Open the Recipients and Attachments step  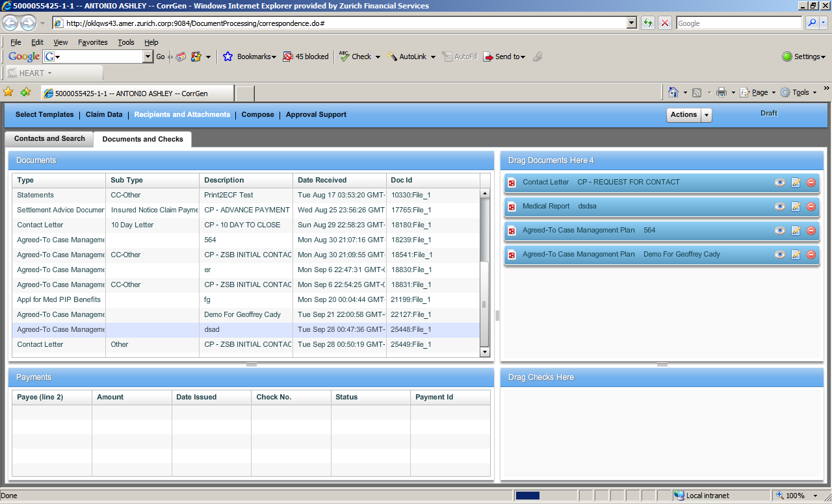(182, 114)
